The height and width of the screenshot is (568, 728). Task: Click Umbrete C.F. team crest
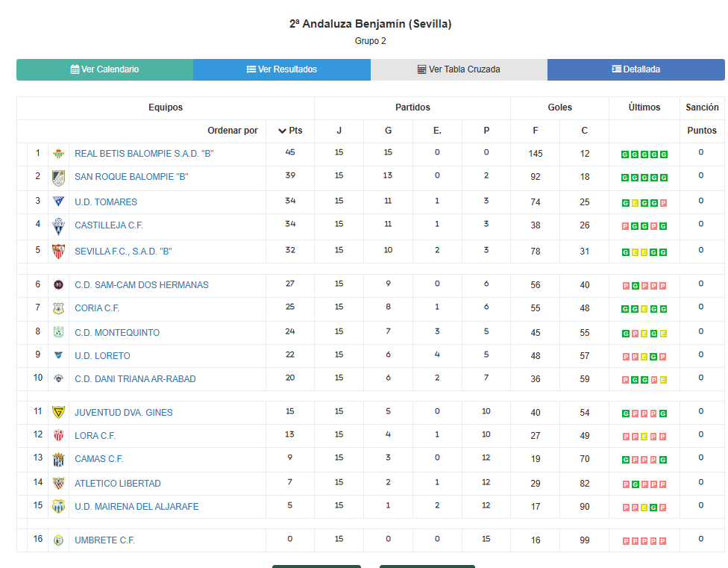[58, 540]
